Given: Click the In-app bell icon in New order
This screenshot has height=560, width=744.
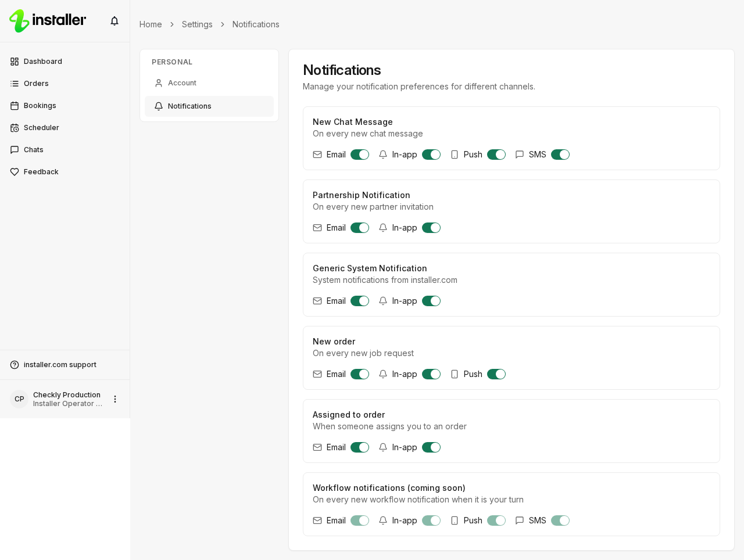Looking at the screenshot, I should coord(383,374).
